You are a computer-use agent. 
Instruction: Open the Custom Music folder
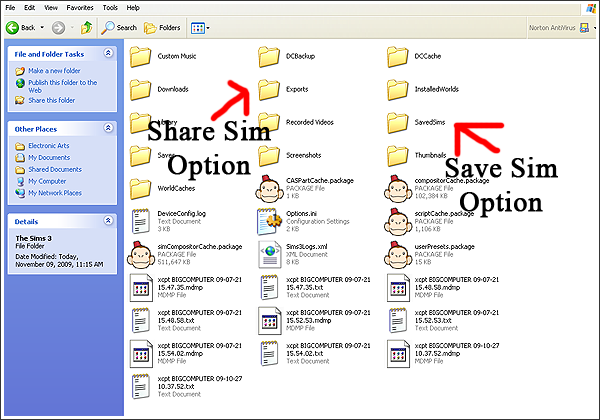[x=163, y=57]
